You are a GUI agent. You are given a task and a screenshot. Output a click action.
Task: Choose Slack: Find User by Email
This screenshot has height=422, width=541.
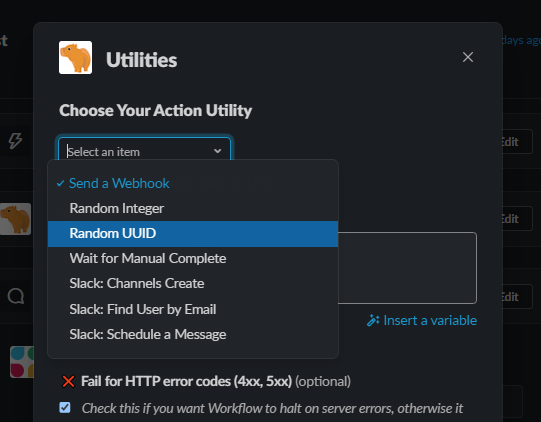pos(193,309)
